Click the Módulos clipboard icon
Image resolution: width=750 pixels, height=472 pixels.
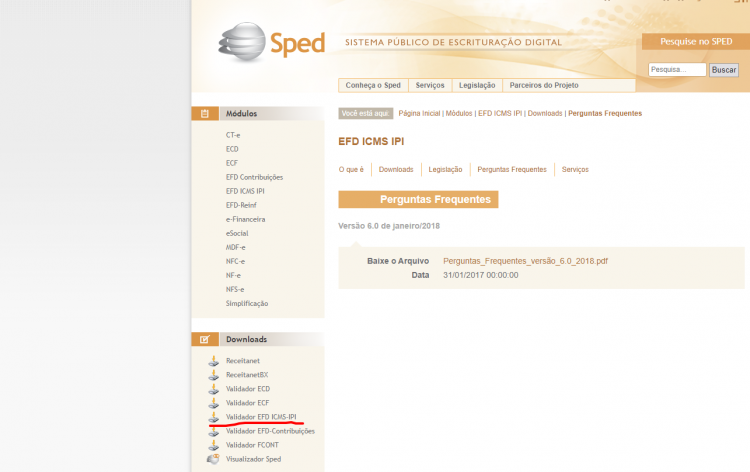click(205, 113)
